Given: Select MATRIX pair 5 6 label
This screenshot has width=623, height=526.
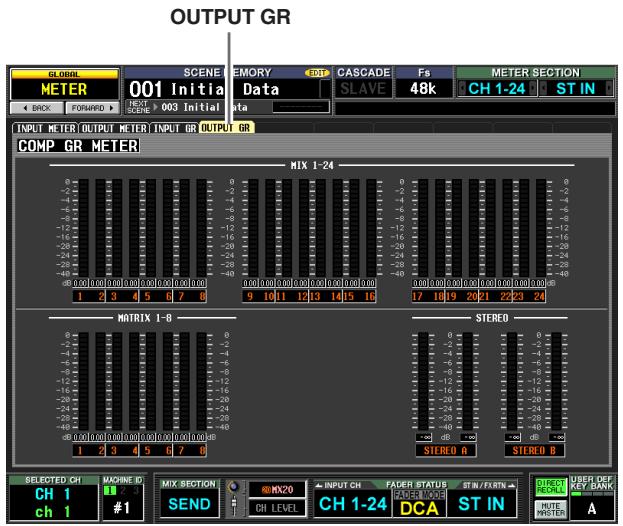Looking at the screenshot, I should 156,451.
